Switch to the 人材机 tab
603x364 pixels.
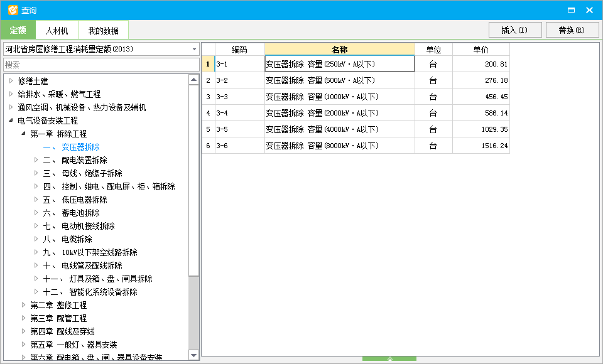click(57, 30)
